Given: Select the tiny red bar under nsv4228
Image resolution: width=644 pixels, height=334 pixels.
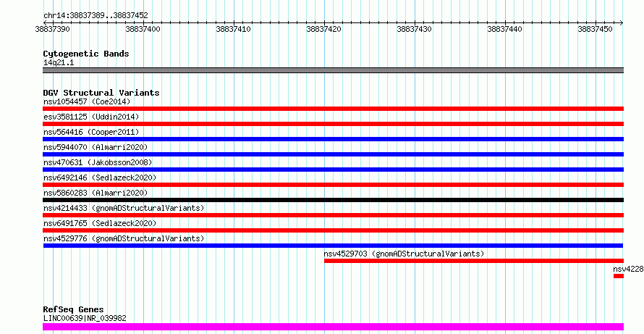Looking at the screenshot, I should point(619,276).
